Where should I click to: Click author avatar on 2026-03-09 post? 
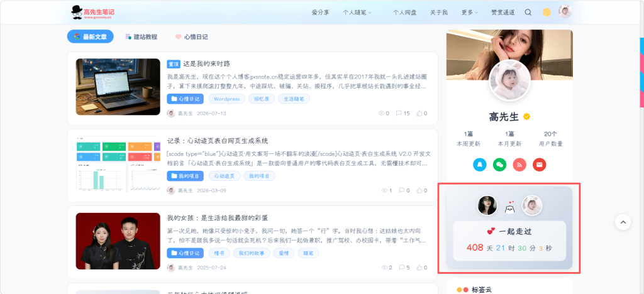point(171,191)
